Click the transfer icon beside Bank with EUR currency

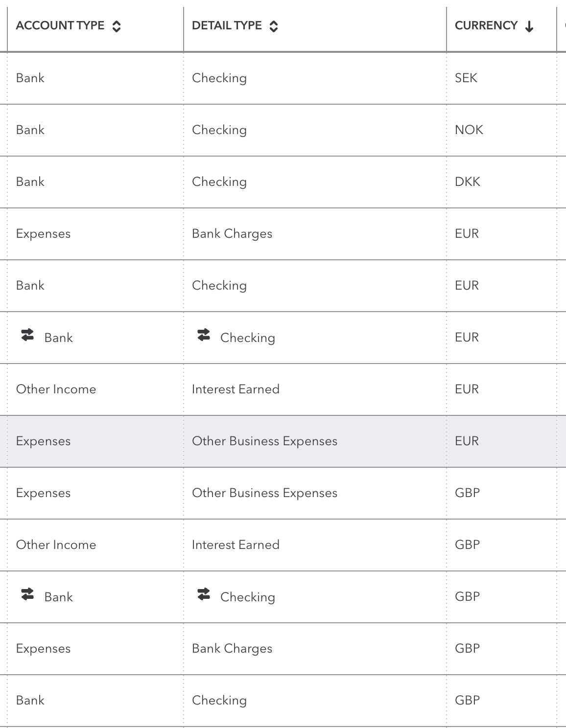[28, 335]
